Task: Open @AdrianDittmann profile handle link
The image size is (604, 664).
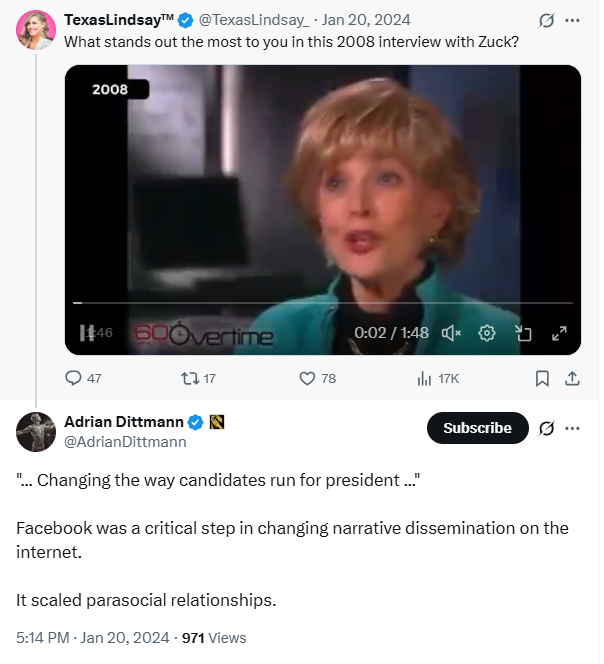Action: pos(125,441)
